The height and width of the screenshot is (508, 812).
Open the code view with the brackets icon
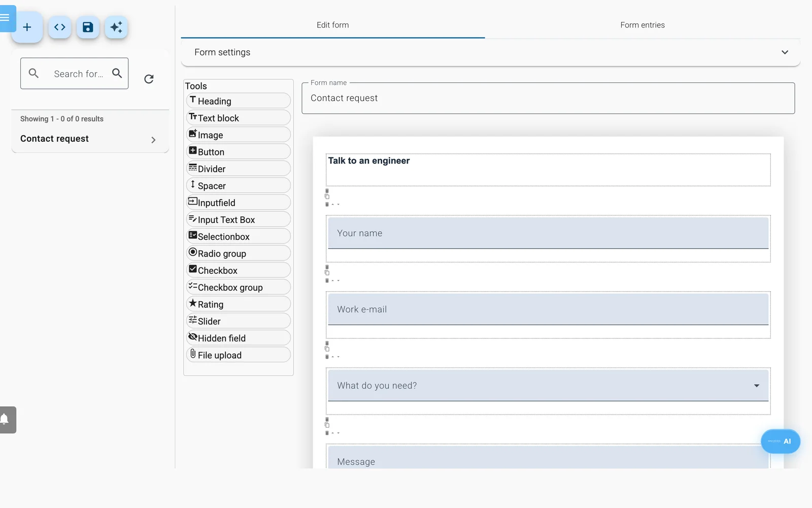click(60, 27)
